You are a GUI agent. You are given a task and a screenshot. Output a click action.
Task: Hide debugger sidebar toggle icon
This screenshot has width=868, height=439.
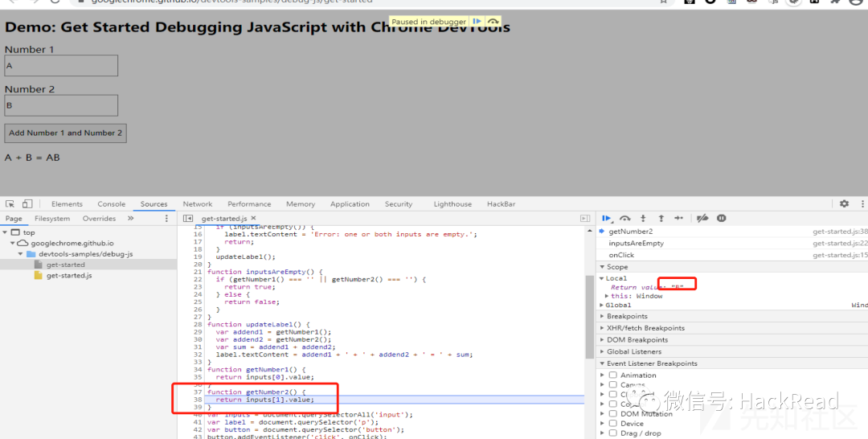coord(585,218)
